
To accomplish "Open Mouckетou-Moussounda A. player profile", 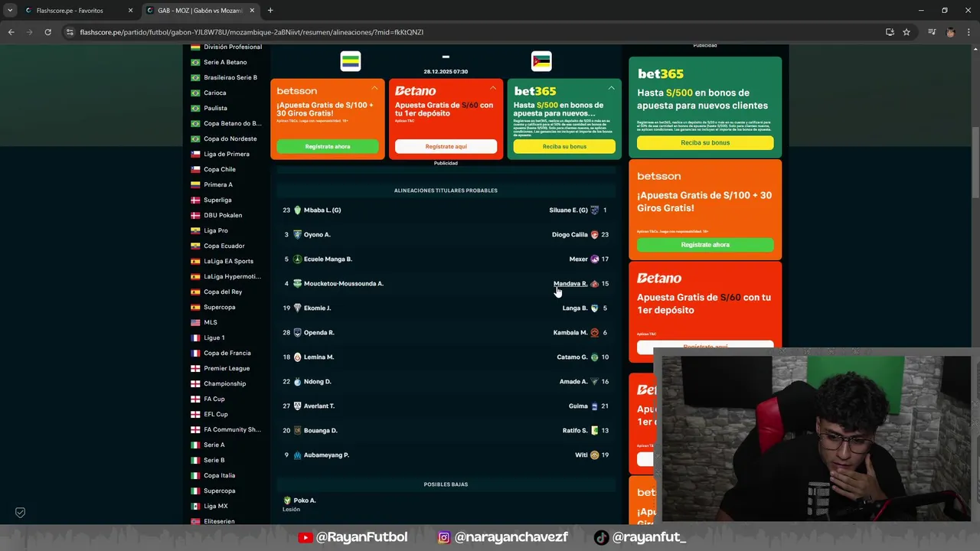I will [344, 283].
